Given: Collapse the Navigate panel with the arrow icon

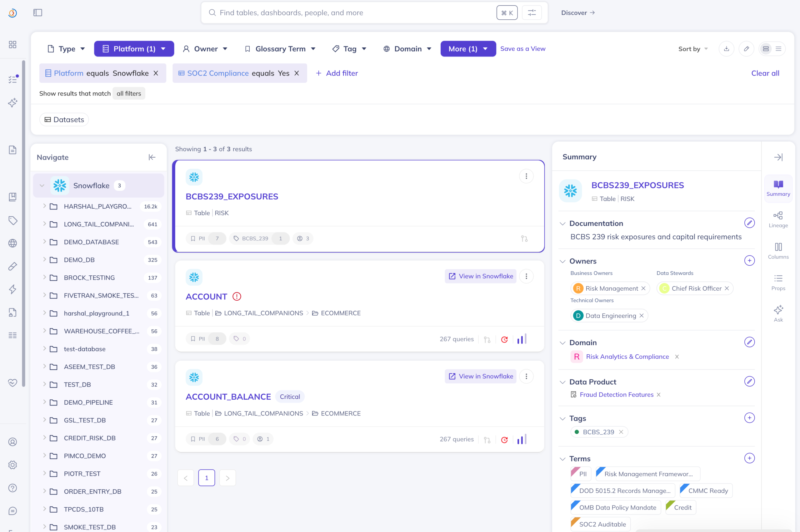Looking at the screenshot, I should (152, 157).
